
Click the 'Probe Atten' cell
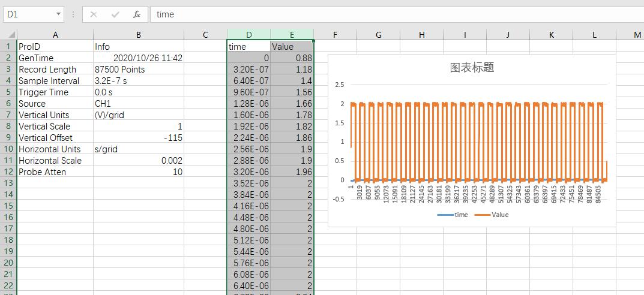(55, 172)
